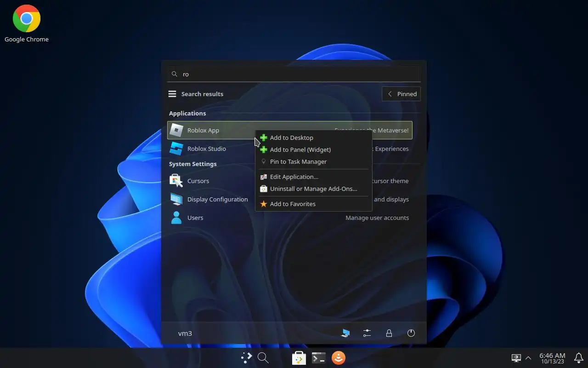The image size is (588, 368).
Task: Click the Pinned back button
Action: 401,94
